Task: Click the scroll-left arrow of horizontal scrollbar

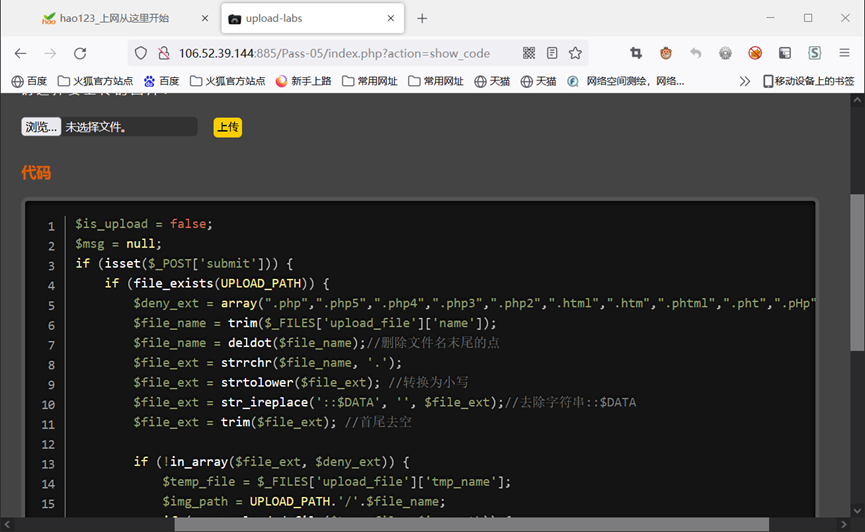Action: (7, 524)
